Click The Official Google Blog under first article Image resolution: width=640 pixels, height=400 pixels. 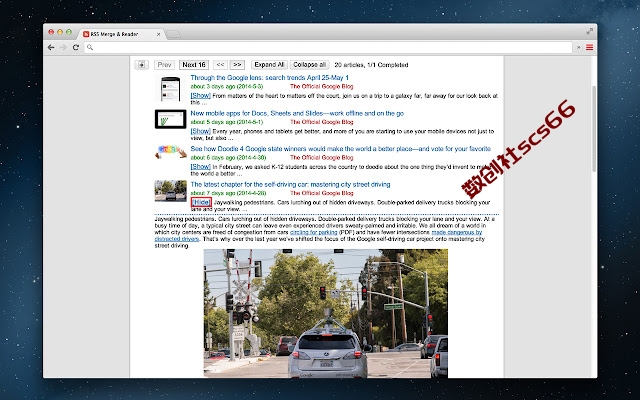point(322,87)
